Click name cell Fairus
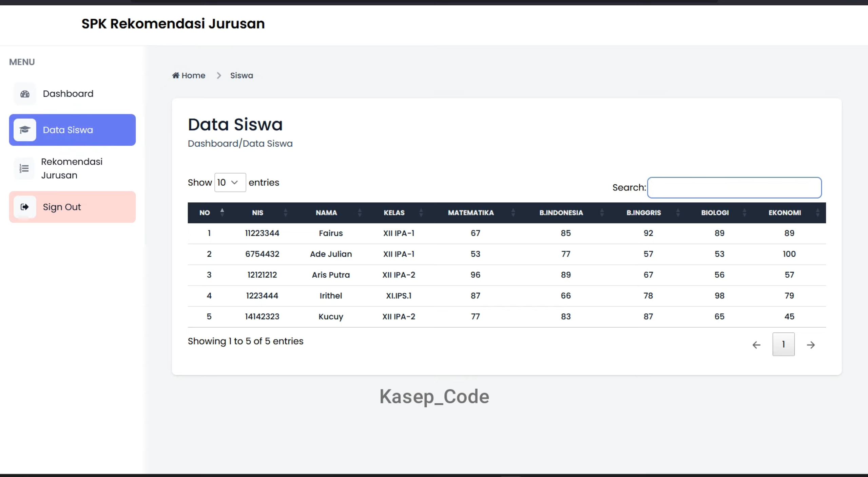The height and width of the screenshot is (477, 868). pos(331,233)
